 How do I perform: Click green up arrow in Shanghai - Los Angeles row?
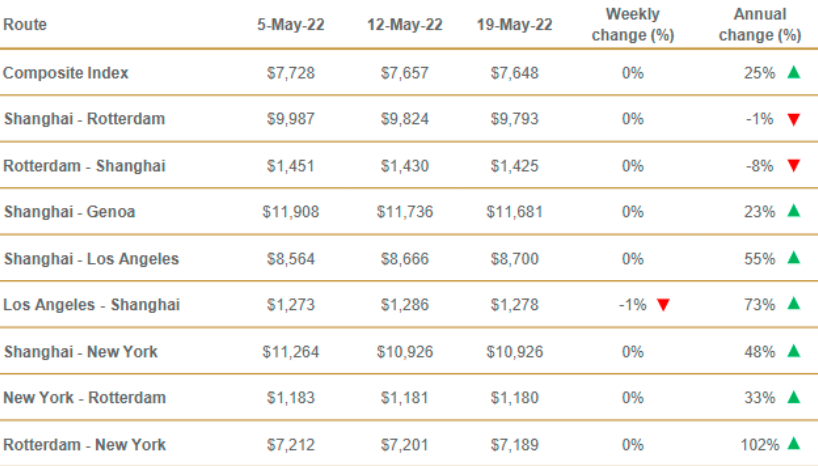click(x=793, y=258)
